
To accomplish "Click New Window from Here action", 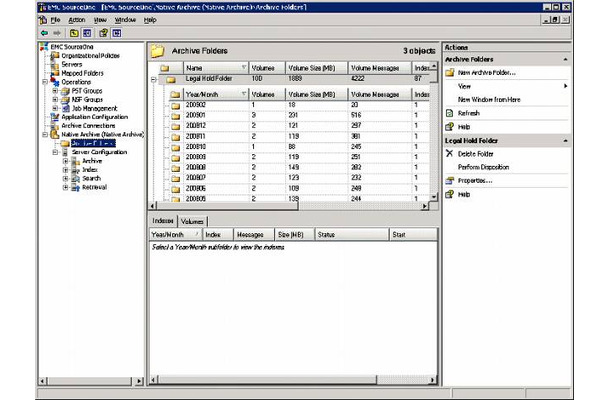I will click(x=489, y=100).
